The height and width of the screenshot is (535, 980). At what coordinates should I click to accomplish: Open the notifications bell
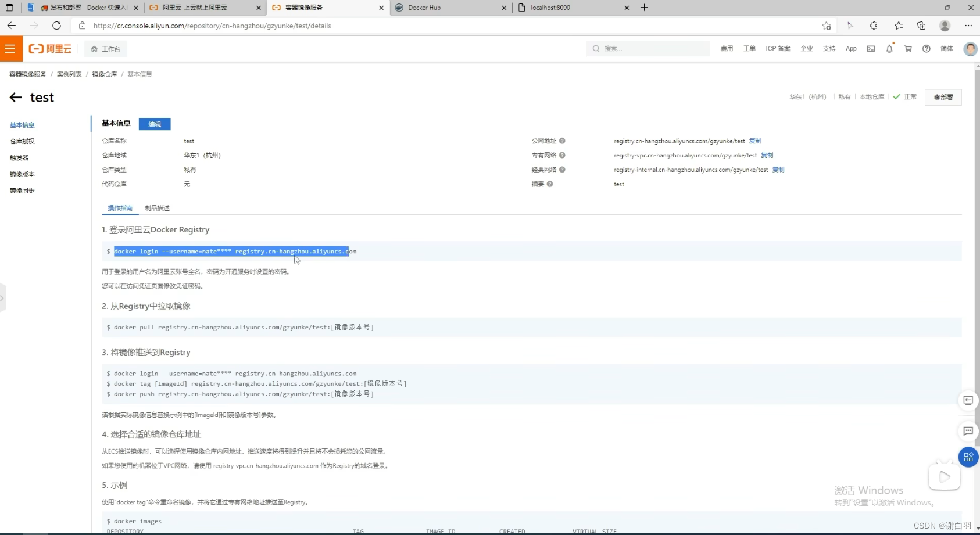[x=889, y=49]
